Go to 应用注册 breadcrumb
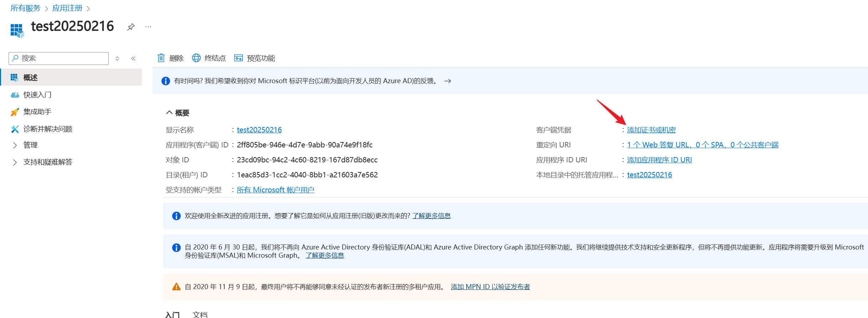This screenshot has height=318, width=868. 67,8
